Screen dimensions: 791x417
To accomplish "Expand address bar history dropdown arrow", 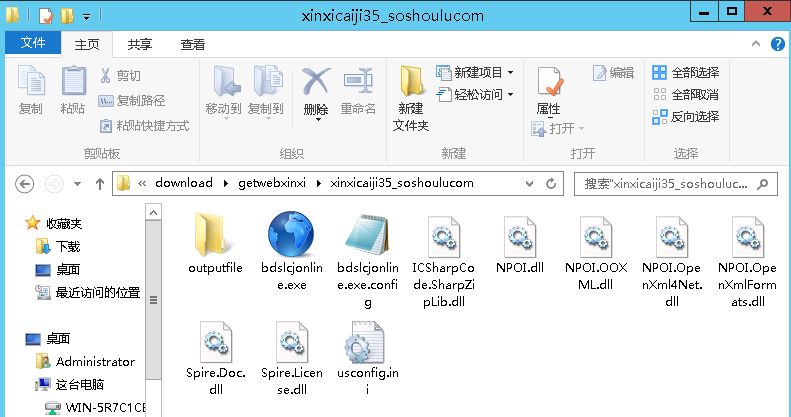I will [x=529, y=184].
